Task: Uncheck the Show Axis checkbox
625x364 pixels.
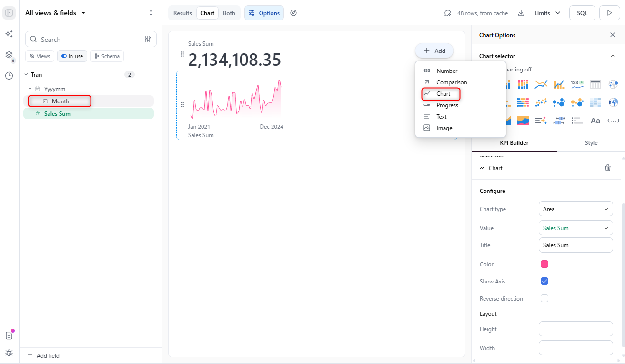Action: tap(544, 282)
